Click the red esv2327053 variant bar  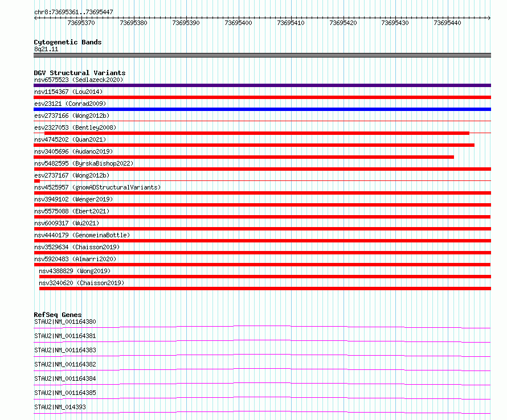pos(257,133)
